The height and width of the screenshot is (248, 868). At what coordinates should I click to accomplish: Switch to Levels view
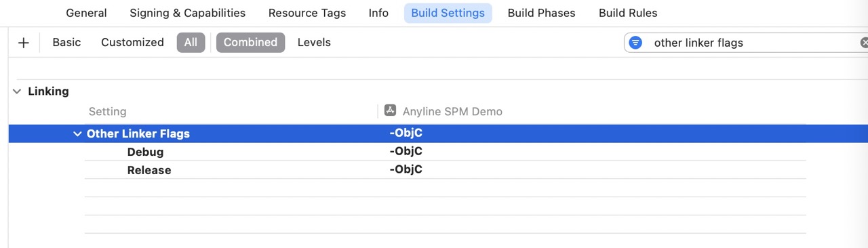pyautogui.click(x=314, y=43)
